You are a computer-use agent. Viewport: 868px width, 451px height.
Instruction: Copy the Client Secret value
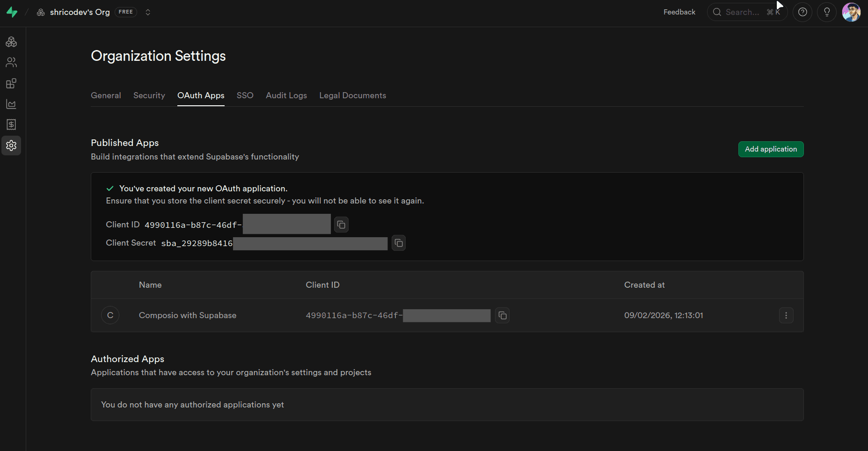pos(399,243)
